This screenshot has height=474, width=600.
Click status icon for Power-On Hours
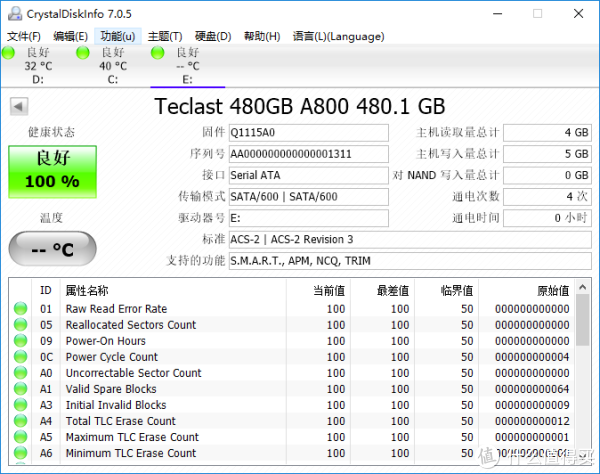coord(20,340)
